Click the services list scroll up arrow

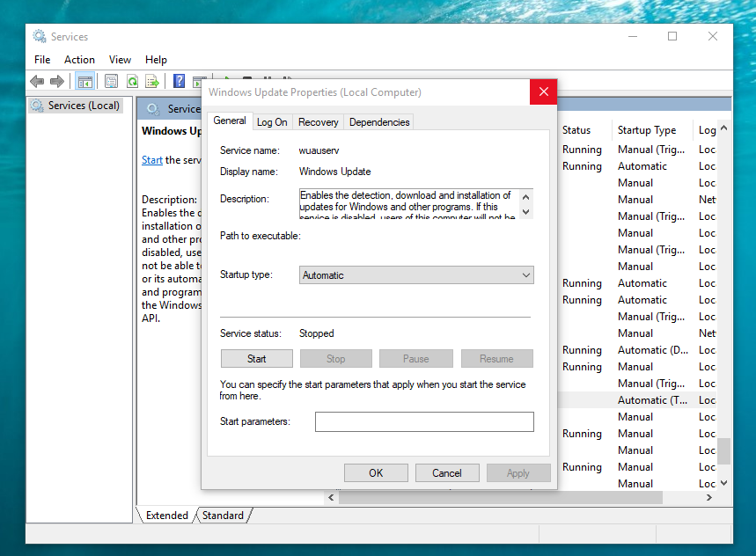click(723, 128)
